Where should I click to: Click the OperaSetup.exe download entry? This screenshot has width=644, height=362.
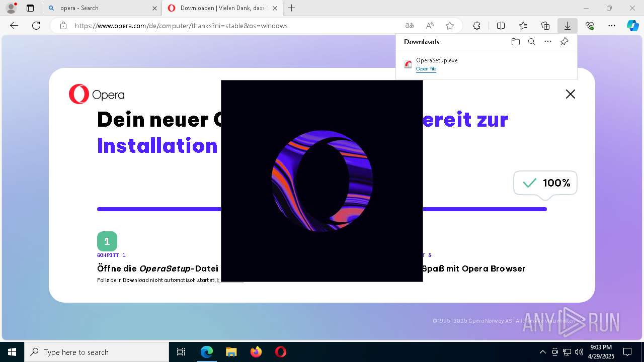tap(486, 64)
